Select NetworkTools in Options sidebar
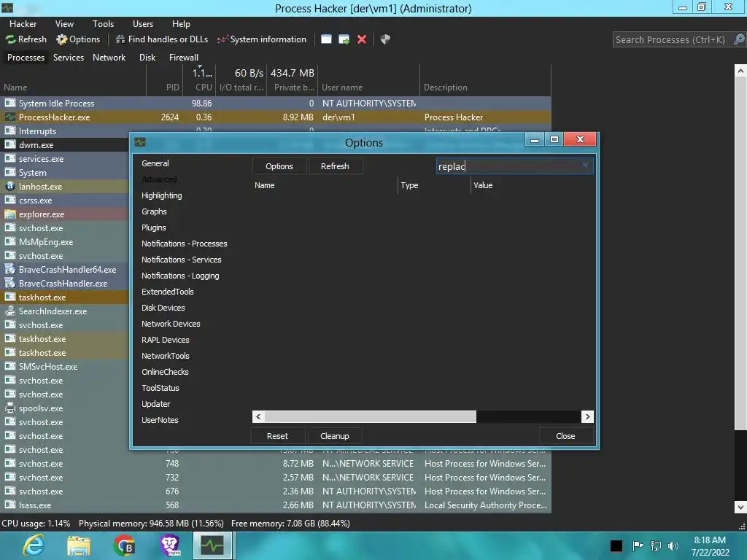Screen dimensions: 747x560 166,356
